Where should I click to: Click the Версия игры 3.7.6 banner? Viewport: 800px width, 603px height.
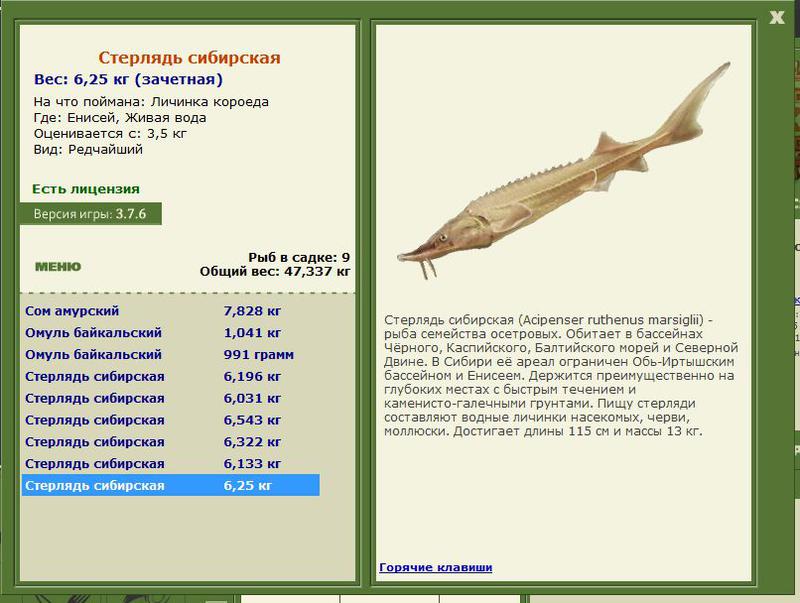pyautogui.click(x=90, y=214)
